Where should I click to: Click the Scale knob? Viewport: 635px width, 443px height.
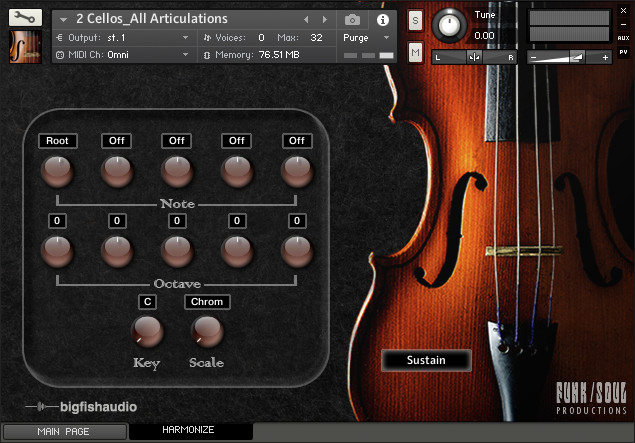point(207,332)
